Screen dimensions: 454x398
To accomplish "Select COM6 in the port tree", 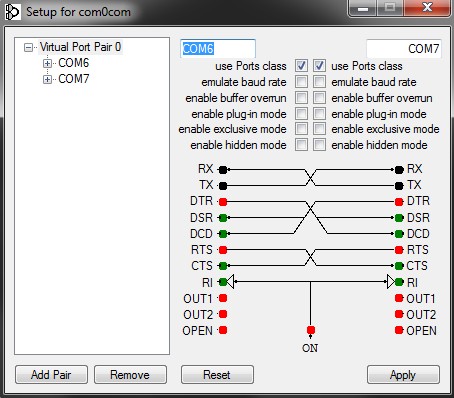I will (74, 63).
